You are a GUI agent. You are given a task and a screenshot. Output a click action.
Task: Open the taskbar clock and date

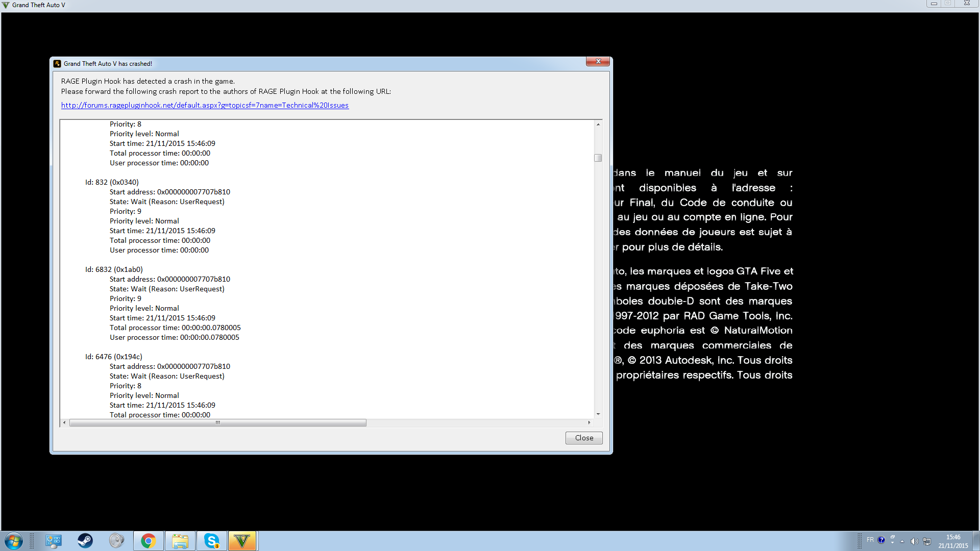[953, 541]
